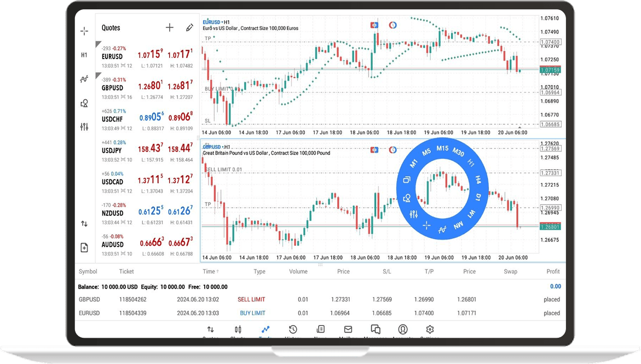The width and height of the screenshot is (641, 364).
Task: Sort orders by the Volume column header
Action: 298,271
